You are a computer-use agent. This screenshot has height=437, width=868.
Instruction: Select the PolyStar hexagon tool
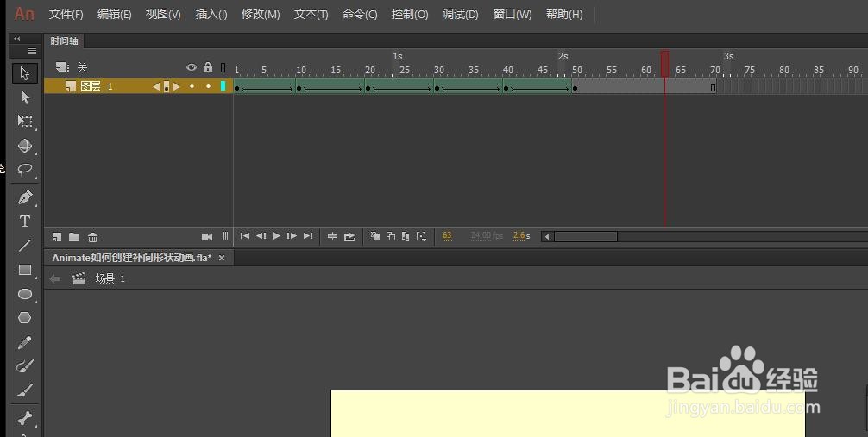click(x=25, y=318)
